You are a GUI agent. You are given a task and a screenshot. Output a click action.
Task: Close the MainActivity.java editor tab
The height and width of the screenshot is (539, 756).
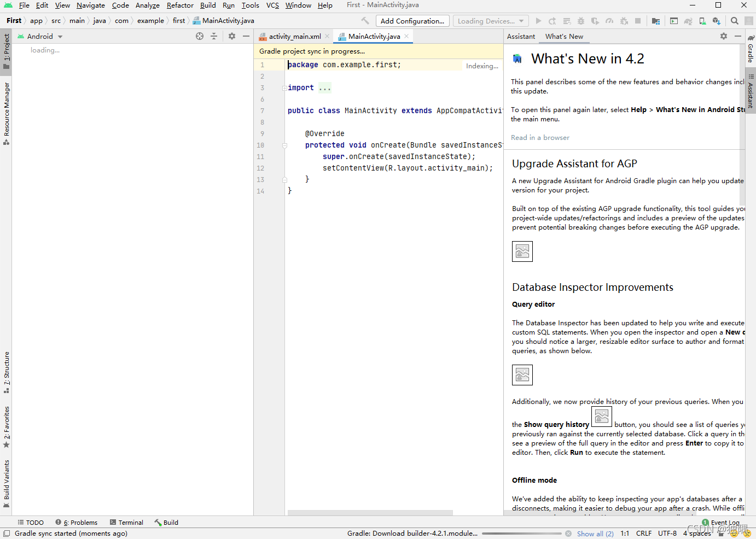(406, 36)
